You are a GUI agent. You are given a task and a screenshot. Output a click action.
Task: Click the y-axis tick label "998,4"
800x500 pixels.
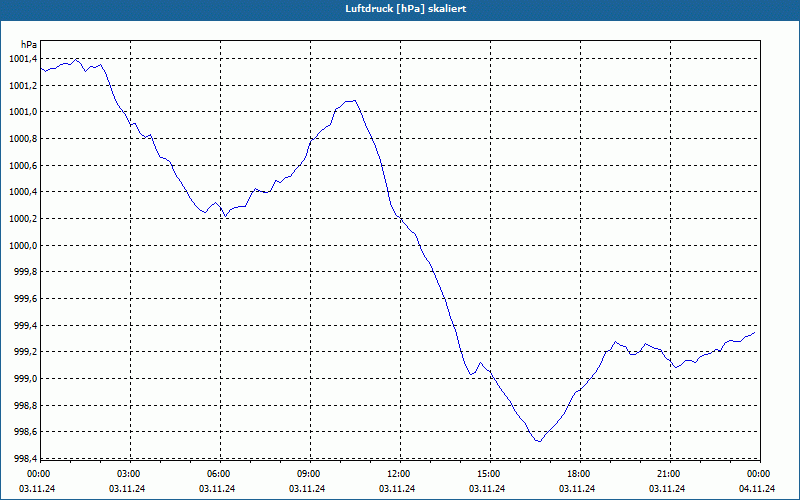25,459
